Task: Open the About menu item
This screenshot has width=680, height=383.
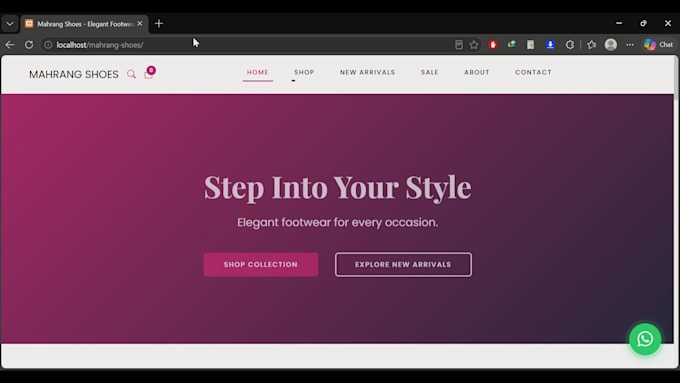Action: [x=477, y=72]
